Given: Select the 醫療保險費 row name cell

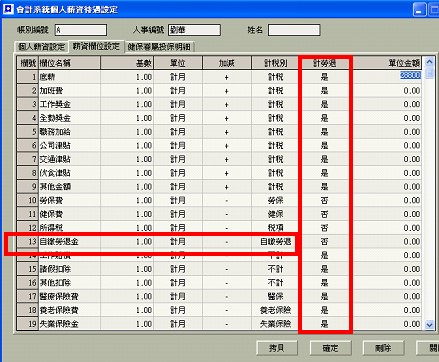Looking at the screenshot, I should coord(69,296).
